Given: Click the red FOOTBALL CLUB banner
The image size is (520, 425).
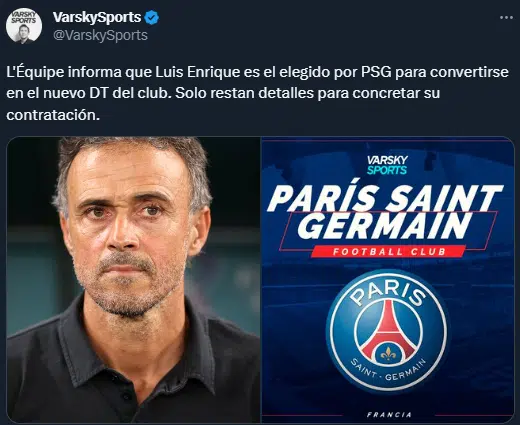Looking at the screenshot, I should 388,251.
